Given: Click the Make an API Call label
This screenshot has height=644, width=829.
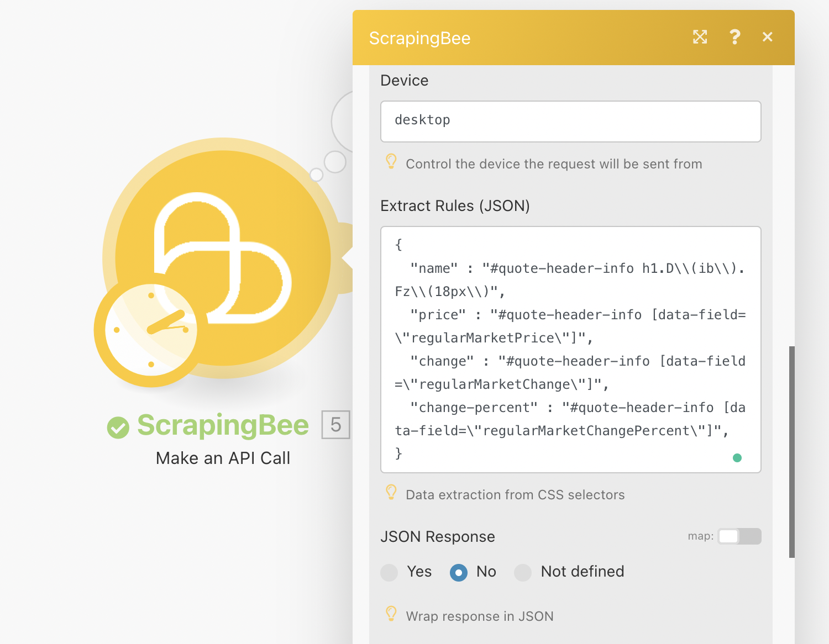Looking at the screenshot, I should click(223, 458).
